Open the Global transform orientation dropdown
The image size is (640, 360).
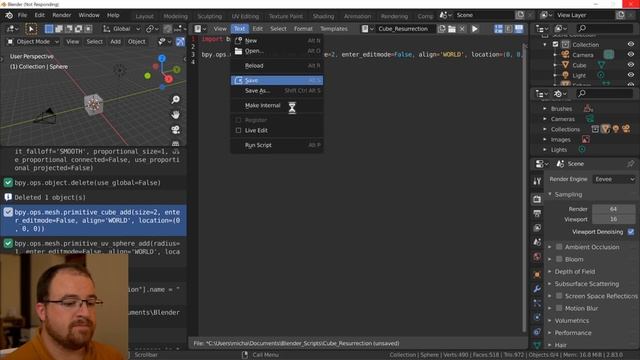(x=121, y=29)
